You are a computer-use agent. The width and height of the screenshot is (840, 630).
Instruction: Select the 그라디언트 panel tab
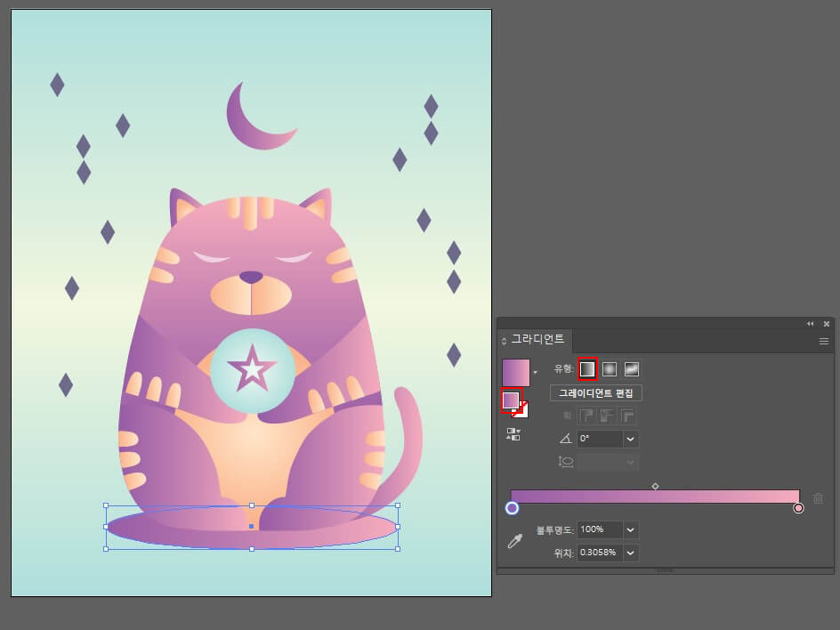[x=537, y=339]
